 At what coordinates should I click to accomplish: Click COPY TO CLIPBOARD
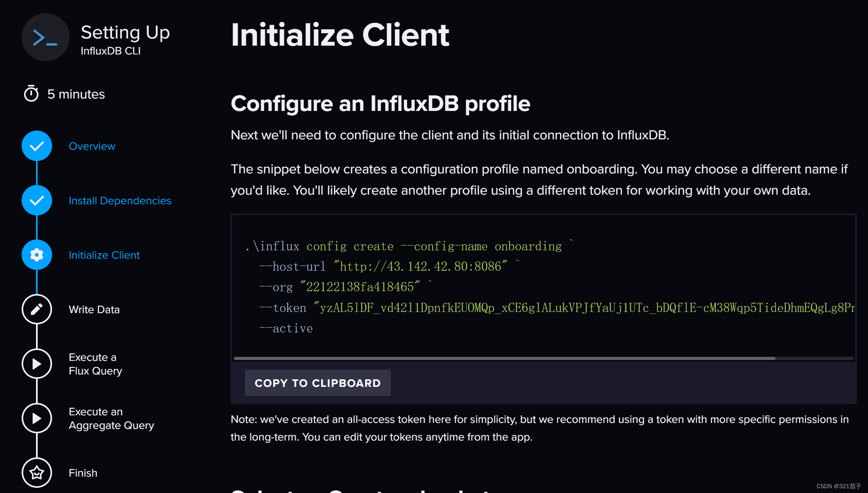point(317,383)
